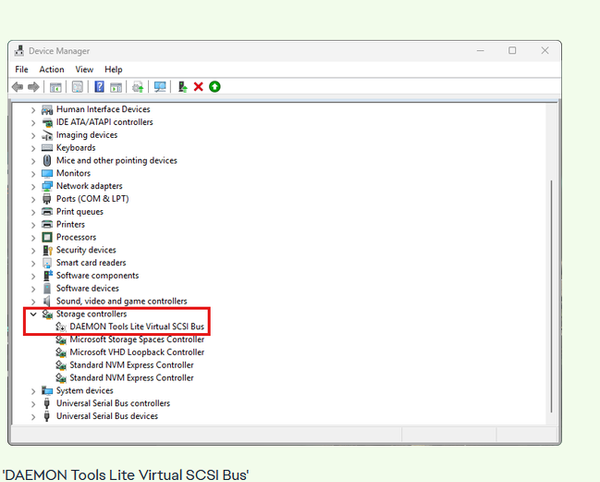Expand the IDE ATA/ATAPI controllers node

33,123
